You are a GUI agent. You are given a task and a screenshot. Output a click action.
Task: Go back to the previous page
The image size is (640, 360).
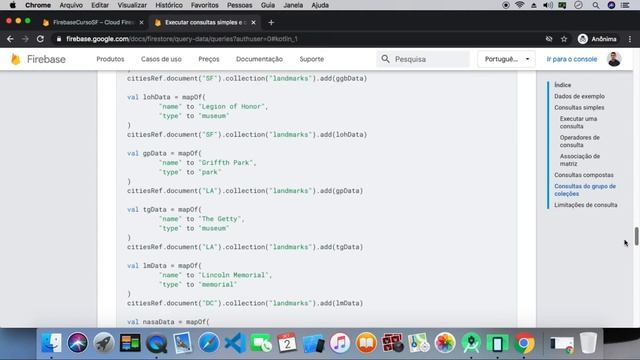click(10, 39)
